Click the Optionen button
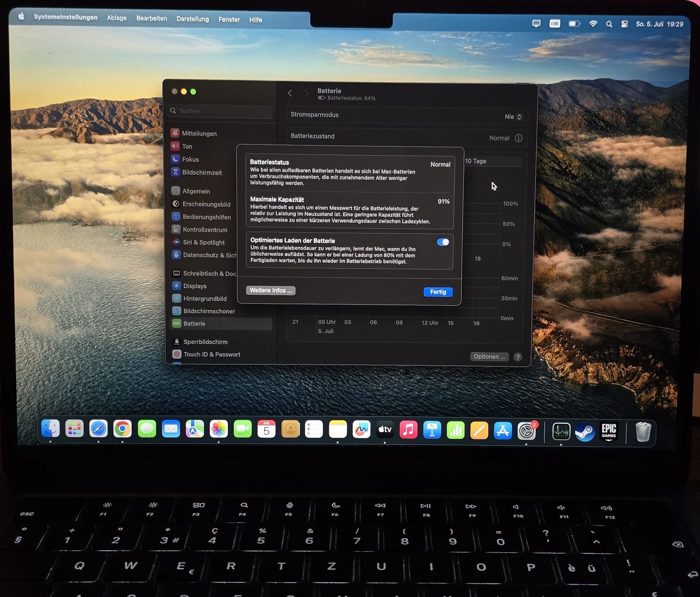 click(489, 356)
